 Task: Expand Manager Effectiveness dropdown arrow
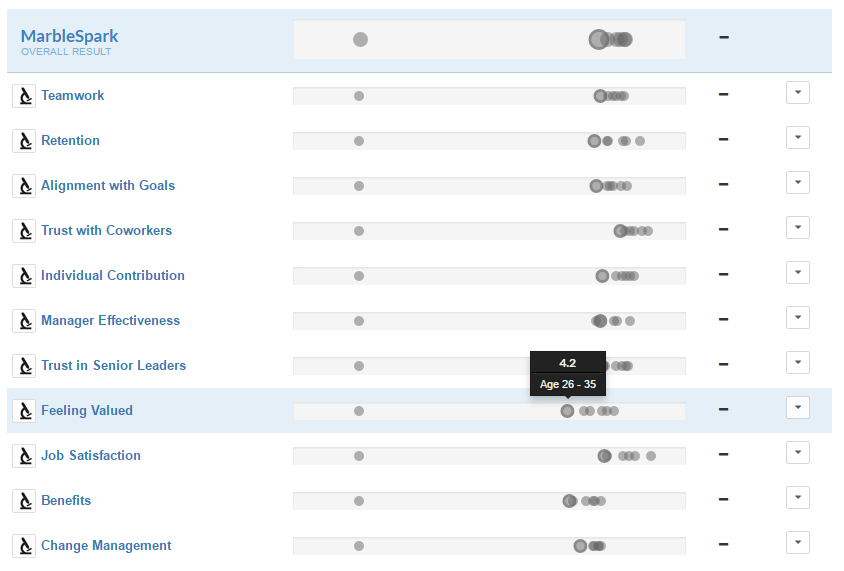pyautogui.click(x=798, y=318)
